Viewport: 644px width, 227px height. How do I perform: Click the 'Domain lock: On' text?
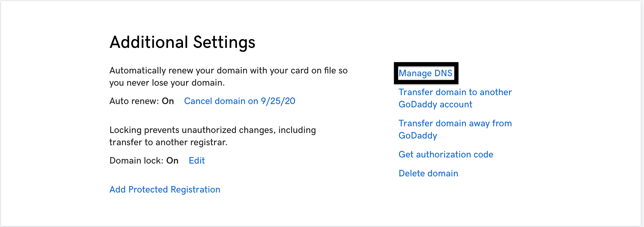144,161
